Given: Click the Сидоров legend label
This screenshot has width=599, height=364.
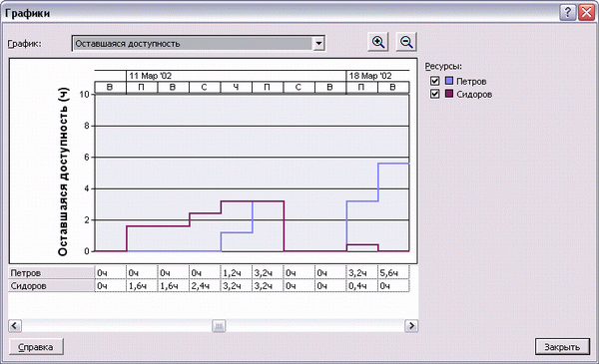Looking at the screenshot, I should point(474,95).
